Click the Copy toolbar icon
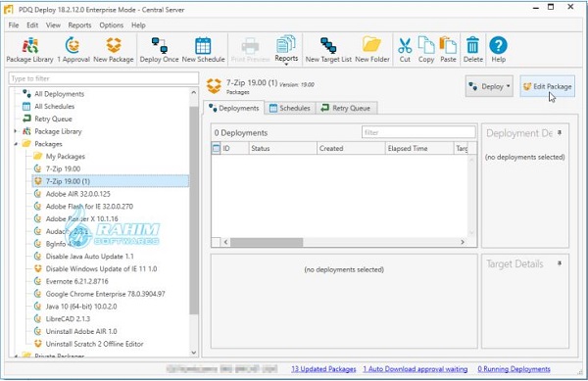The image size is (588, 381). point(426,50)
